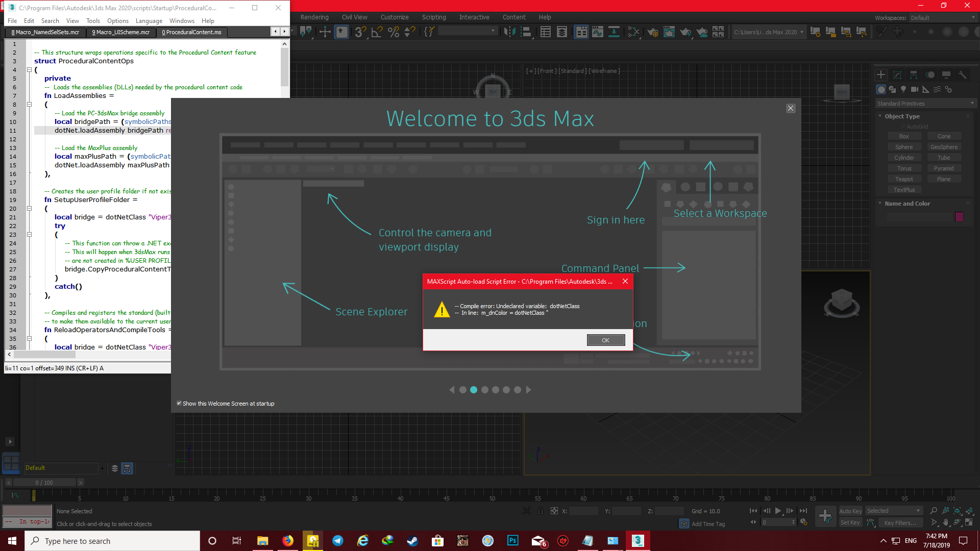The height and width of the screenshot is (551, 980).
Task: Open the Customize menu
Action: 395,17
